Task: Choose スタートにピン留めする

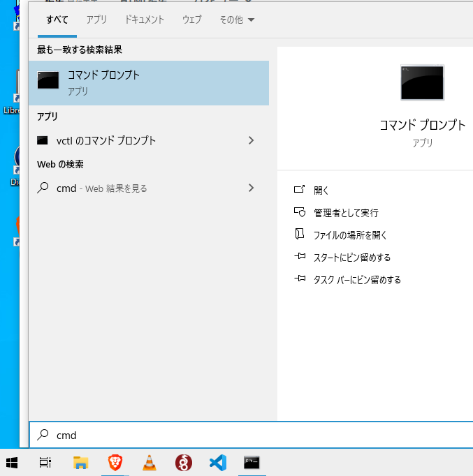Action: (352, 258)
